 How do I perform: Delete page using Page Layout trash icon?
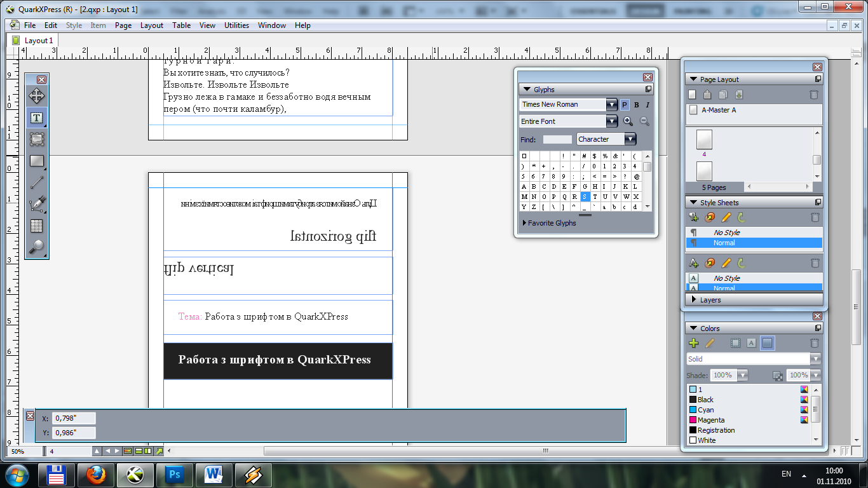point(814,95)
